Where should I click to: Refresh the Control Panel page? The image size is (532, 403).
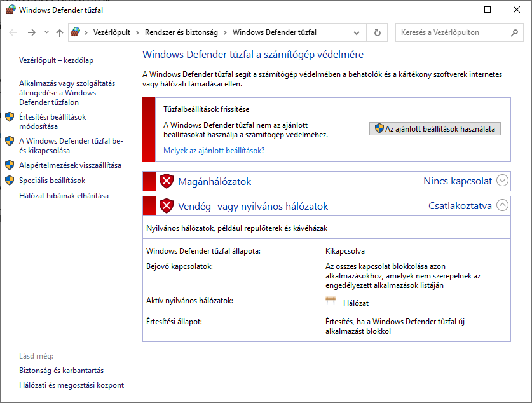point(378,32)
